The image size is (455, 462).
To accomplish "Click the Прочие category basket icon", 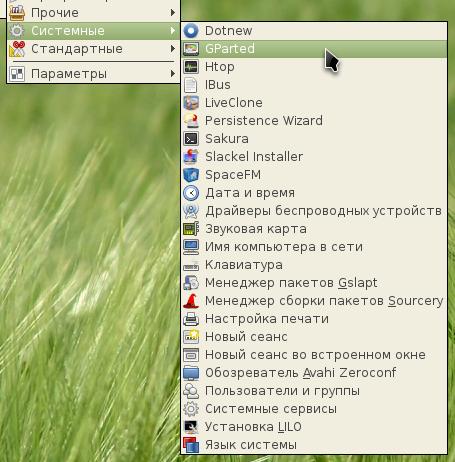I will (x=17, y=13).
